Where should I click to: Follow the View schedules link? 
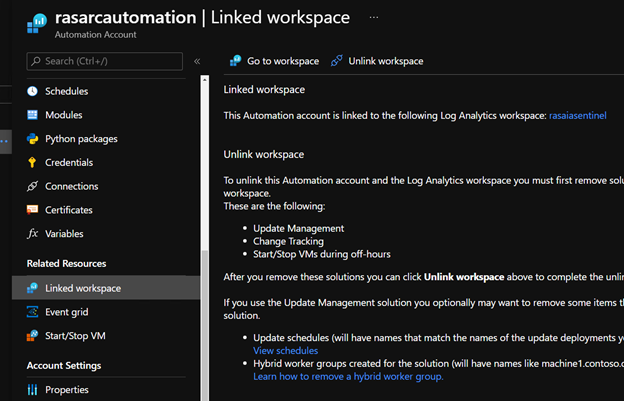(285, 350)
